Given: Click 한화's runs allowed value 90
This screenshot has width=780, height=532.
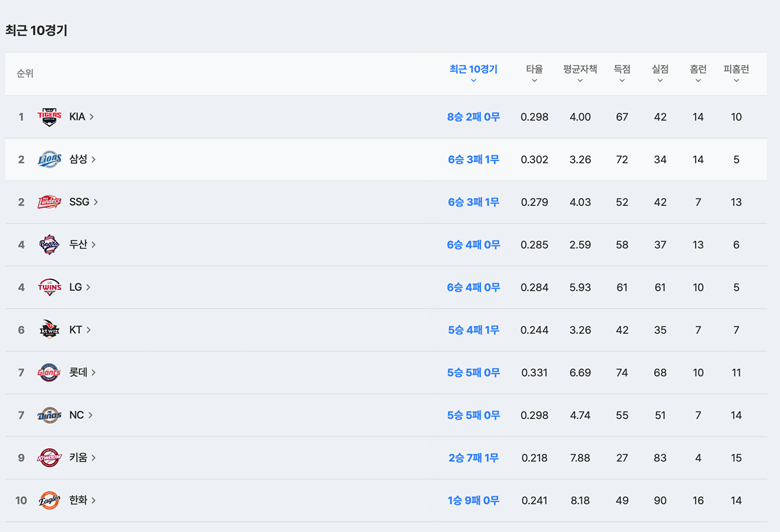Looking at the screenshot, I should click(x=660, y=500).
